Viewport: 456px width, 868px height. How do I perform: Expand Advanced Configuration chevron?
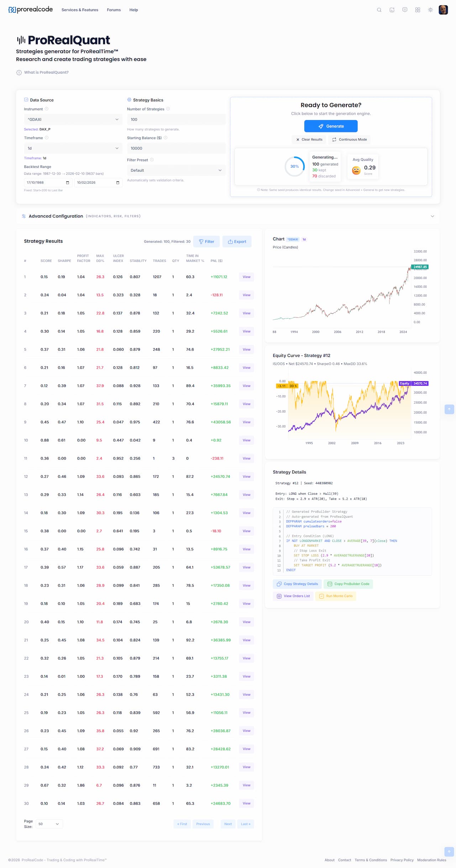[433, 216]
